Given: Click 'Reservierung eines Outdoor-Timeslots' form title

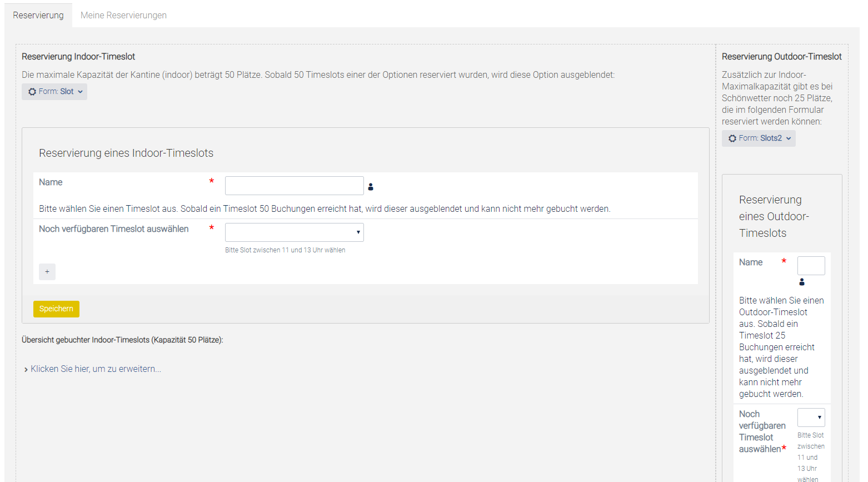Looking at the screenshot, I should [x=774, y=216].
